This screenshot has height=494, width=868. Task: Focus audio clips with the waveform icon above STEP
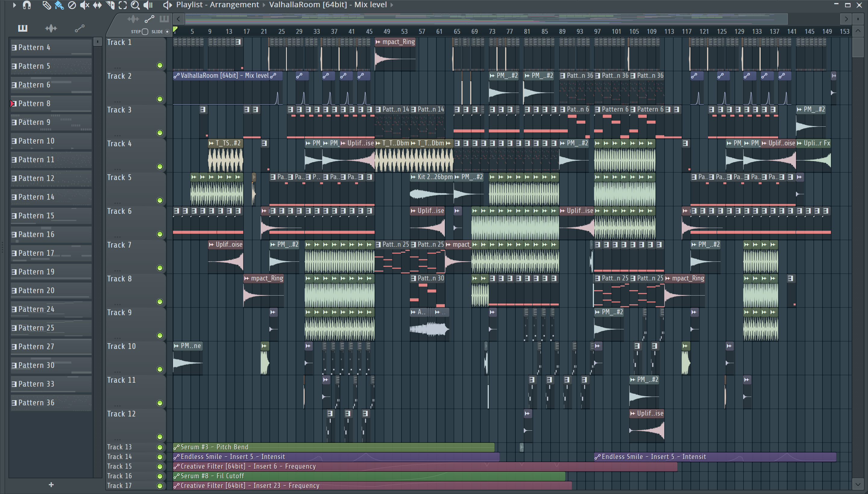click(133, 19)
